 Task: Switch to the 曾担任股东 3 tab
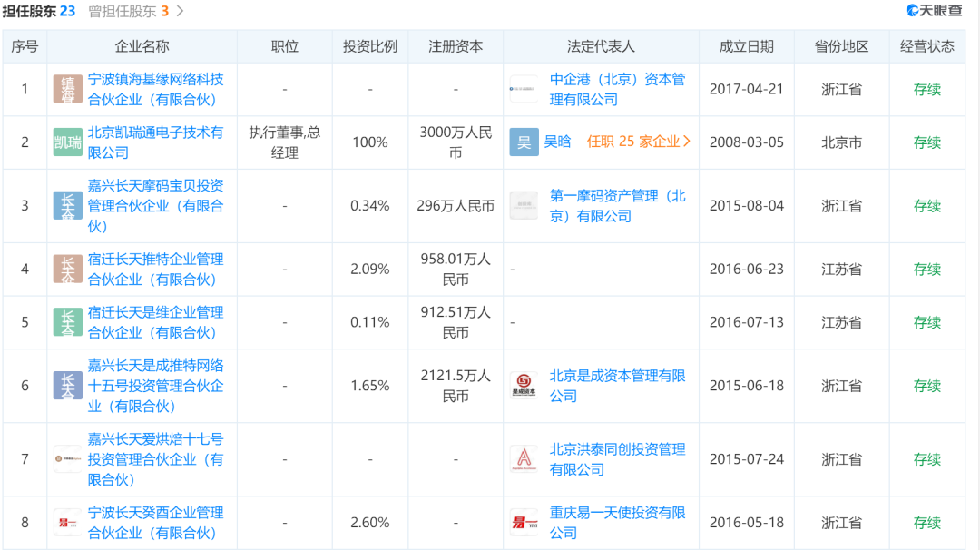[x=129, y=11]
